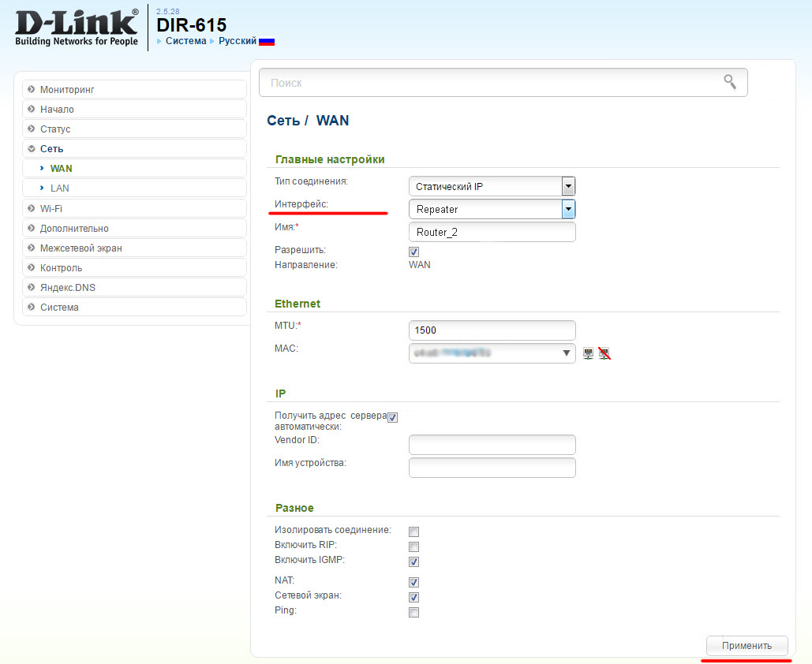Screen dimensions: 812x664
Task: Click the D-Link logo
Action: coord(77,28)
